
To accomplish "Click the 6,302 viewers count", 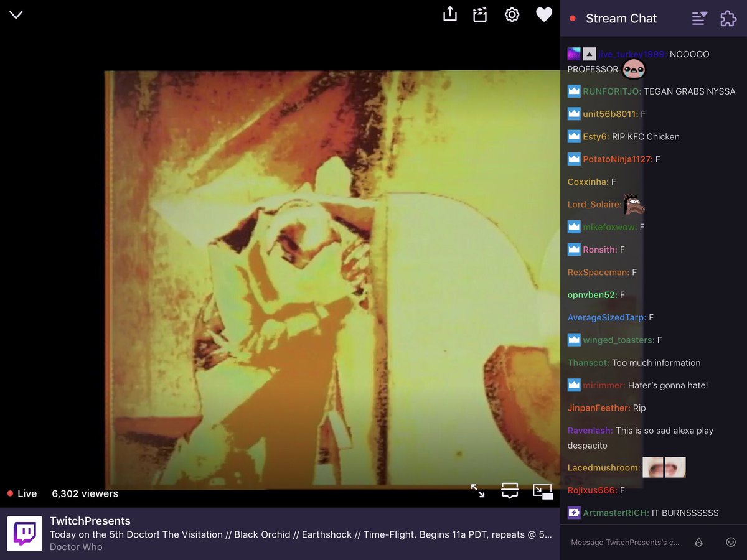I will [85, 493].
